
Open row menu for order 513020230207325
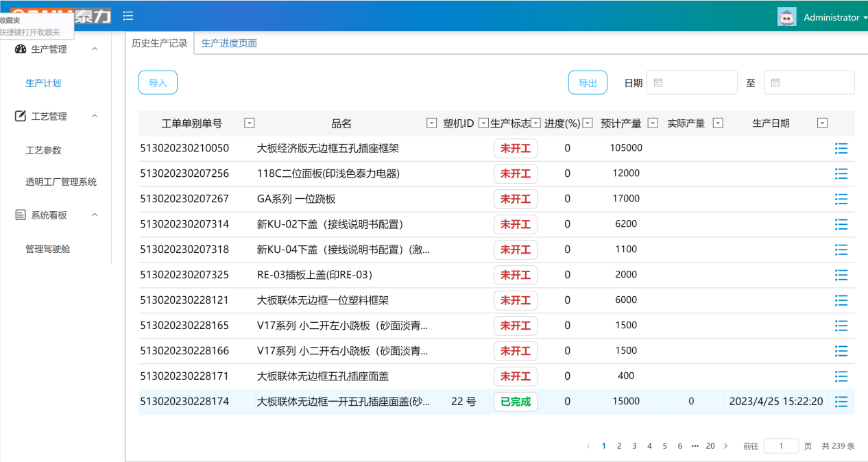[841, 275]
